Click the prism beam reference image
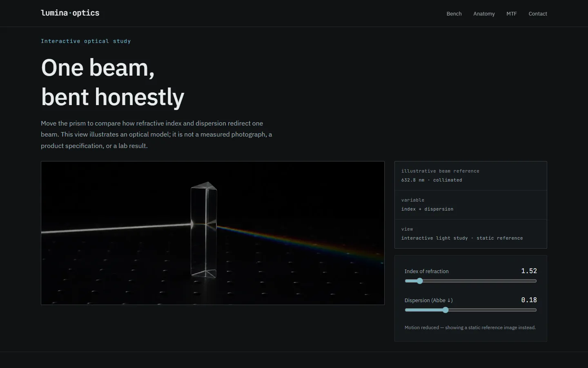This screenshot has height=368, width=588. pyautogui.click(x=213, y=233)
